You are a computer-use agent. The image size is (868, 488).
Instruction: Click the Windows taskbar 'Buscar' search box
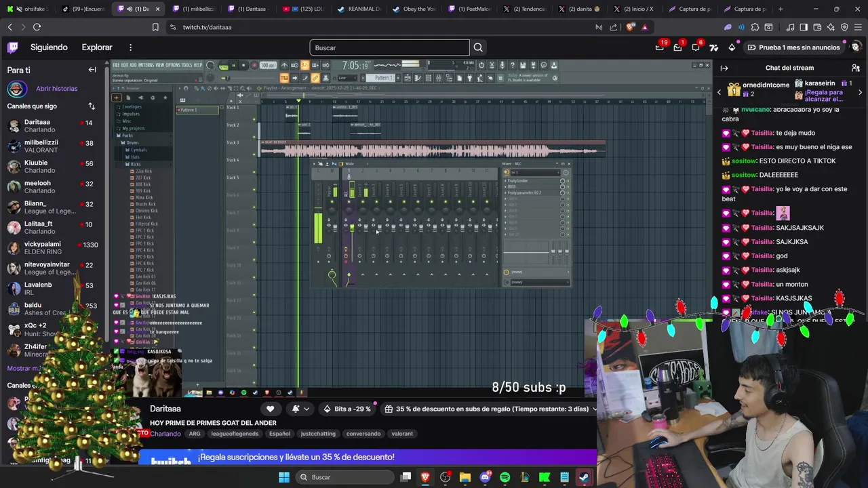[344, 477]
